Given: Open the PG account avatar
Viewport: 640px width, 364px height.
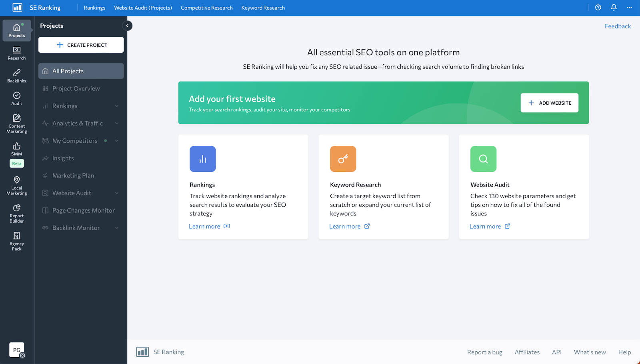Looking at the screenshot, I should click(16, 350).
